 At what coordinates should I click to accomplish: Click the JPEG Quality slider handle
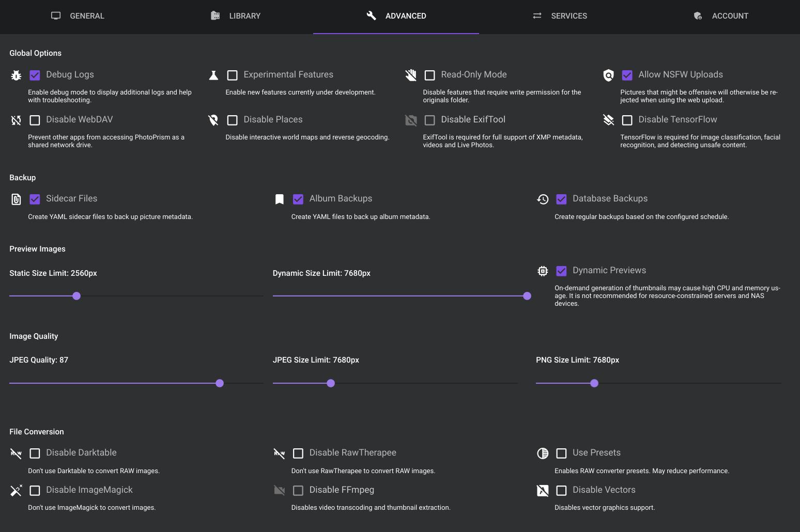click(220, 383)
